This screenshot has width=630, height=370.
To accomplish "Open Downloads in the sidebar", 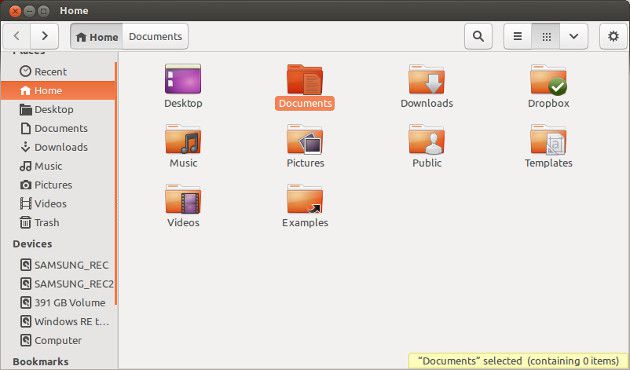I will point(58,147).
